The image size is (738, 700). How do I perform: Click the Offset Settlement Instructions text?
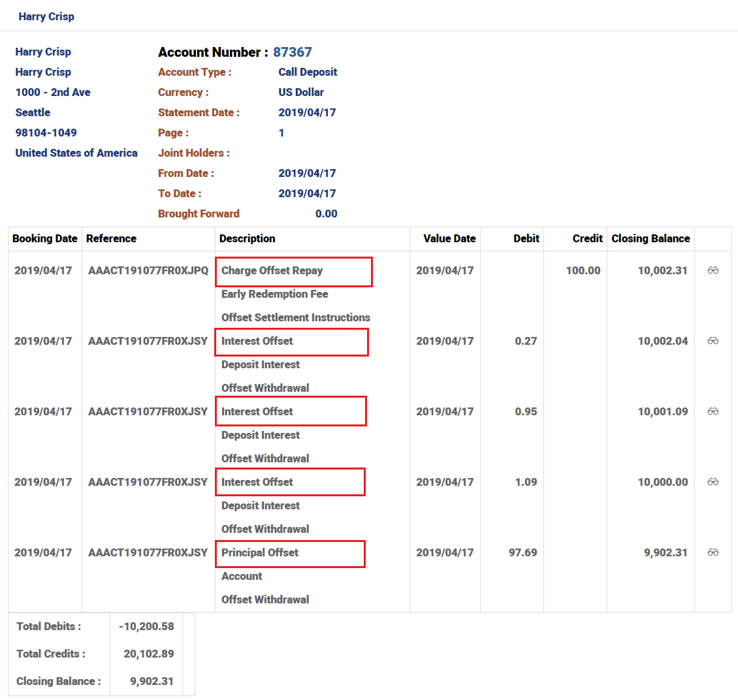[x=295, y=317]
